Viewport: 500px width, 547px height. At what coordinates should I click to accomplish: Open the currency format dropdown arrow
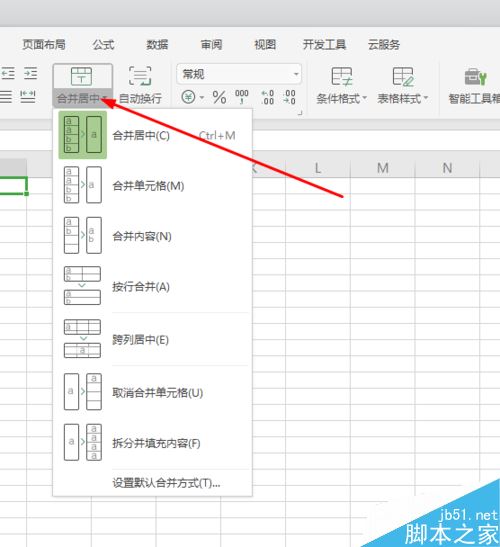coord(202,97)
